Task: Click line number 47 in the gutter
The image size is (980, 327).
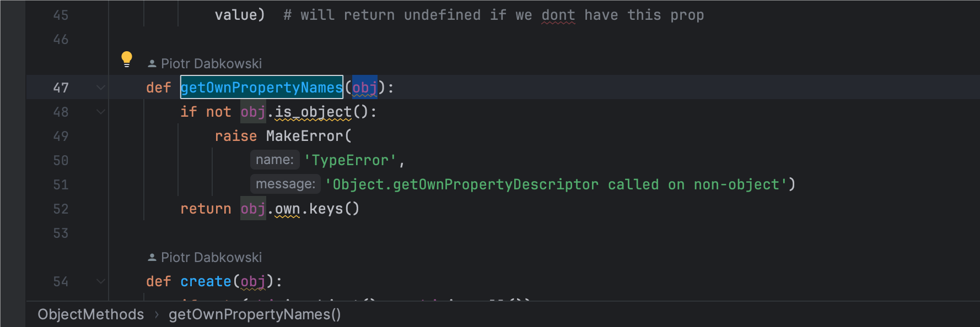Action: (x=61, y=88)
